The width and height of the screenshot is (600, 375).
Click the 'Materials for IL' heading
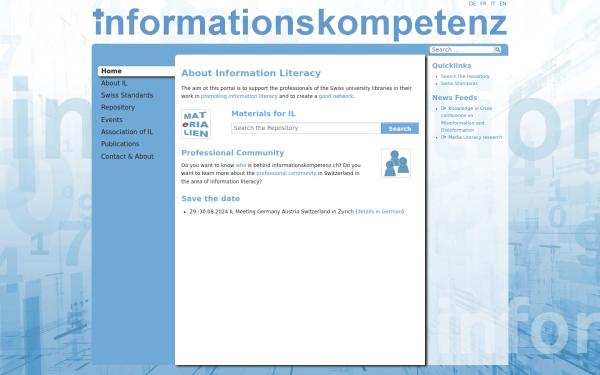263,114
